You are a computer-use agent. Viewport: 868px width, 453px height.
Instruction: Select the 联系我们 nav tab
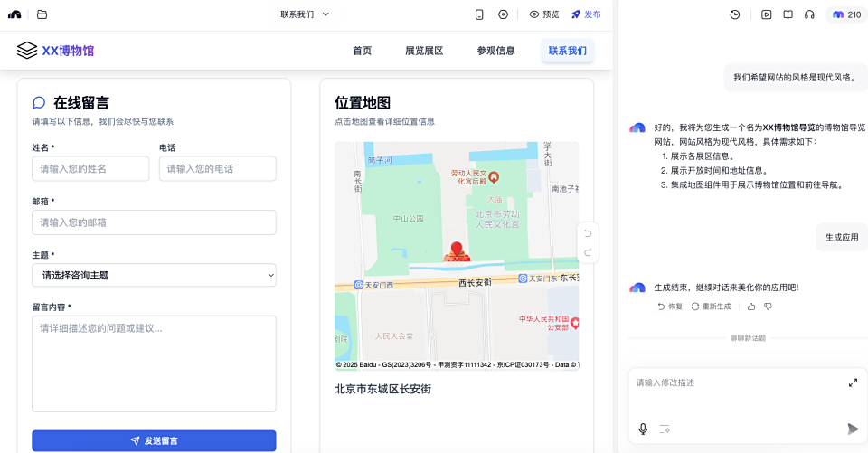[568, 51]
